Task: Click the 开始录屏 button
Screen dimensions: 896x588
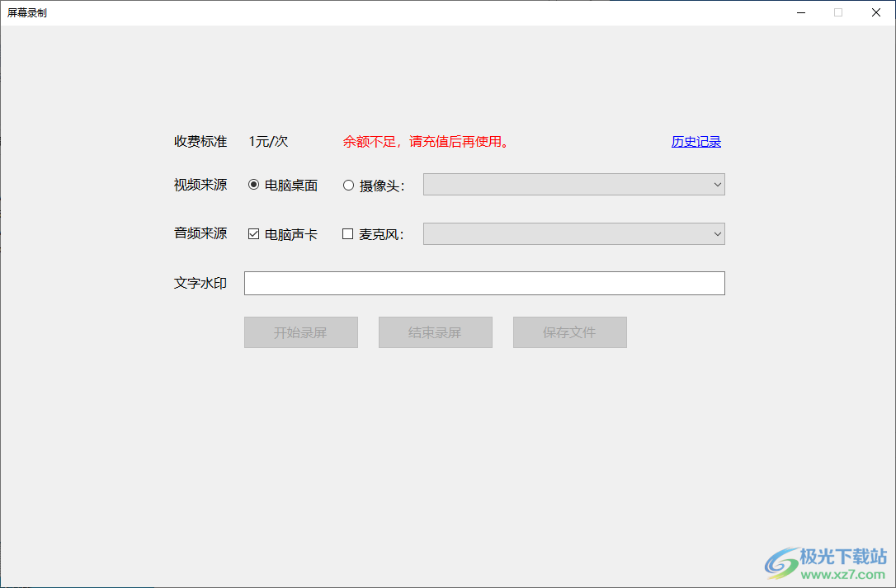Action: [301, 332]
